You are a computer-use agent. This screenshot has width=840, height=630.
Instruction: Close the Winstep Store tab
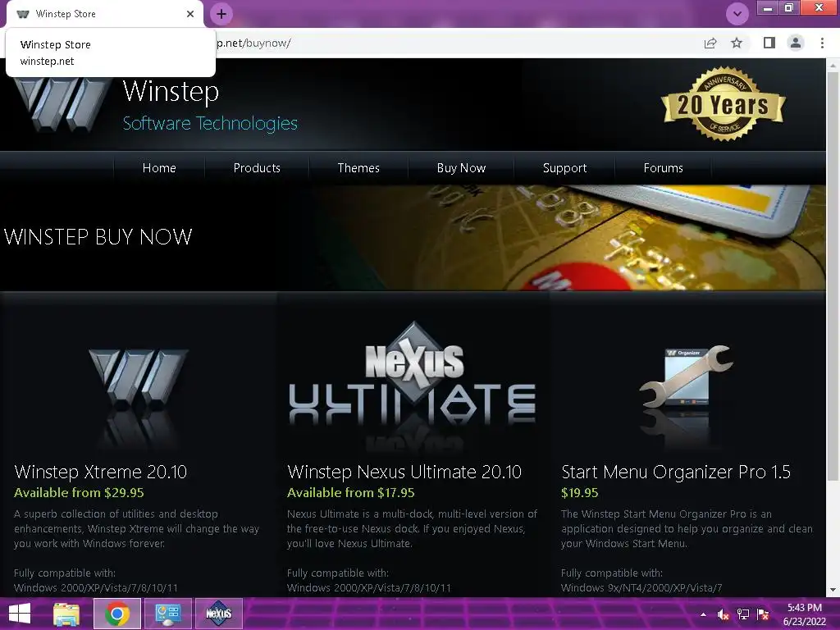click(190, 14)
